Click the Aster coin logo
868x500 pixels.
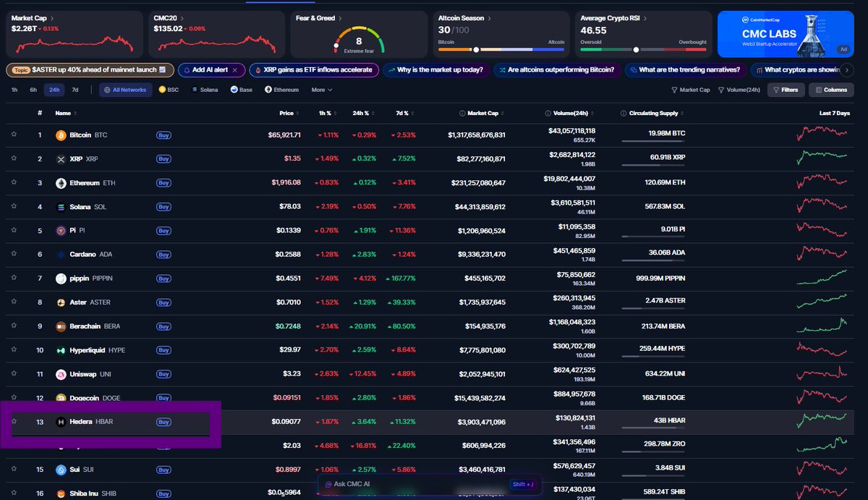click(x=61, y=302)
